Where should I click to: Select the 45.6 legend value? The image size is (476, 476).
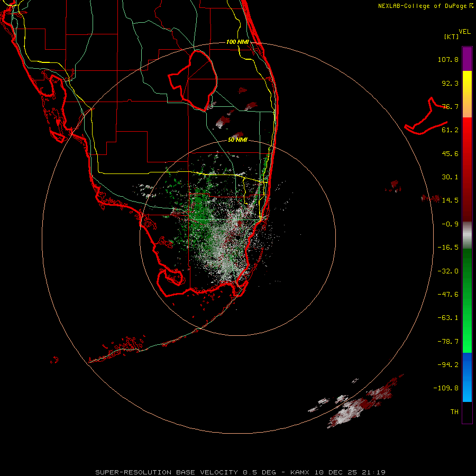pos(450,153)
